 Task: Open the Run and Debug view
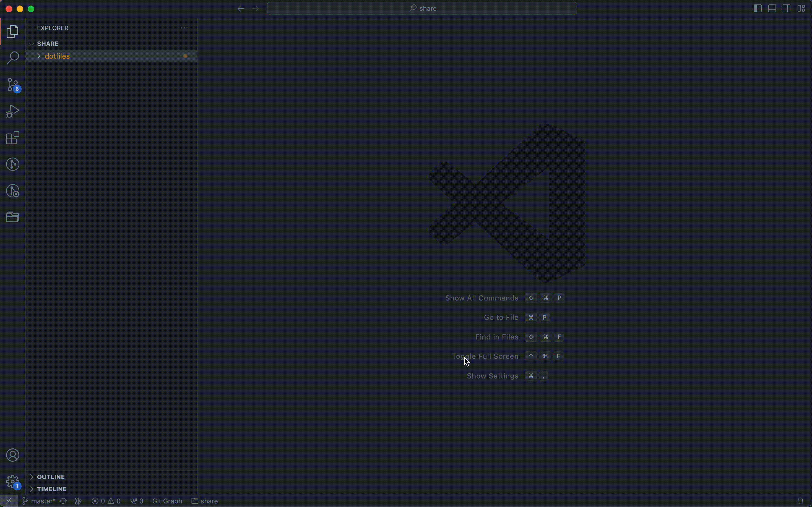coord(13,111)
